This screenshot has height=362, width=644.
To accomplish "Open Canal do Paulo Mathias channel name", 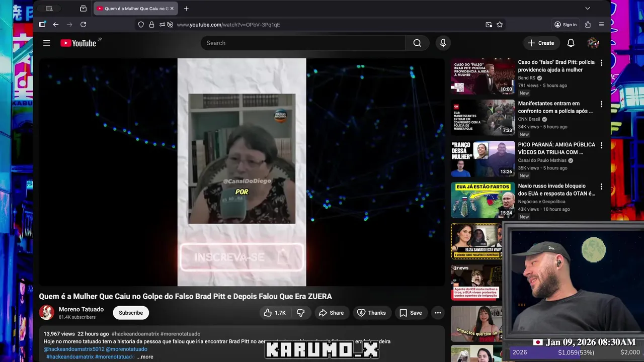I will (x=542, y=160).
